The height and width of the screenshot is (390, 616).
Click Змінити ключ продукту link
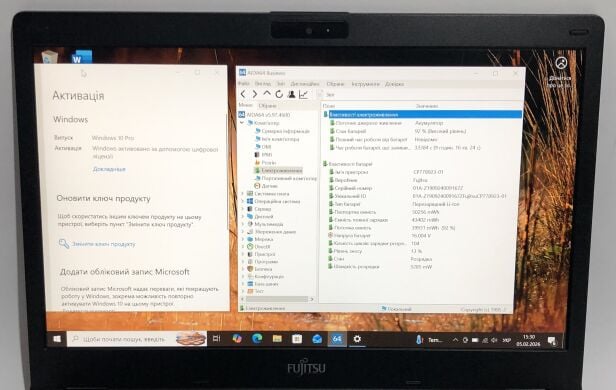point(103,244)
